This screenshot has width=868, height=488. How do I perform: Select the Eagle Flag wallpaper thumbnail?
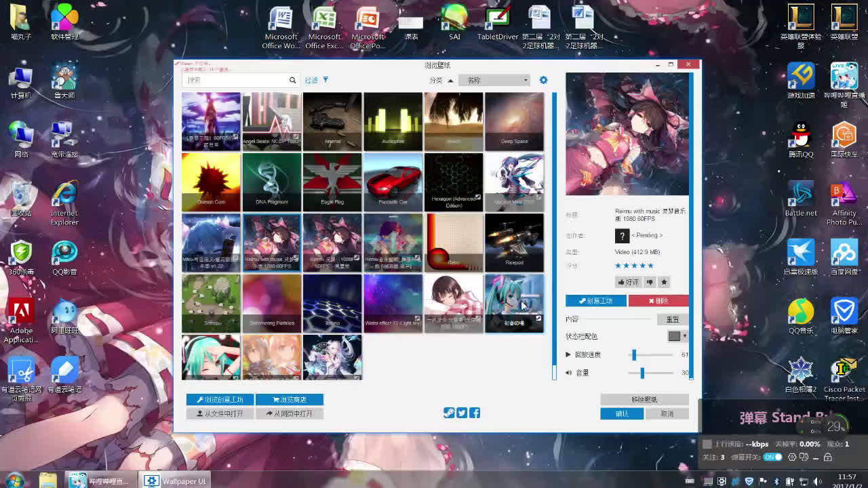[x=332, y=182]
